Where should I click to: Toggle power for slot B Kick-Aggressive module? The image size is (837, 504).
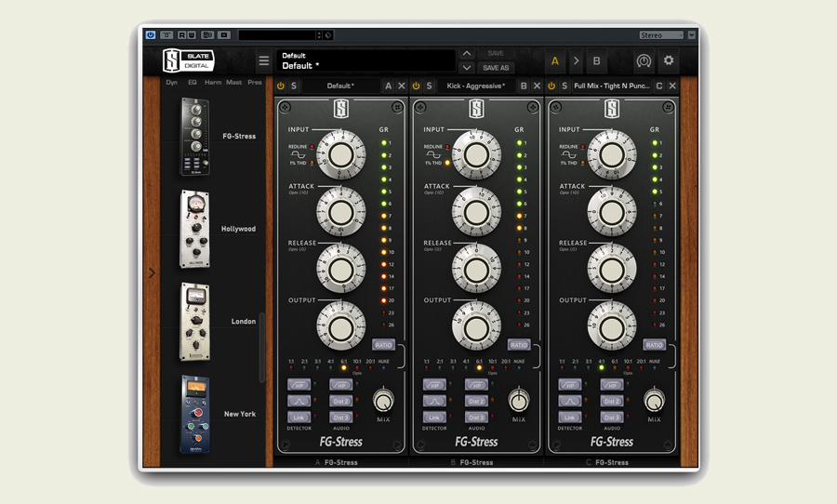click(416, 86)
